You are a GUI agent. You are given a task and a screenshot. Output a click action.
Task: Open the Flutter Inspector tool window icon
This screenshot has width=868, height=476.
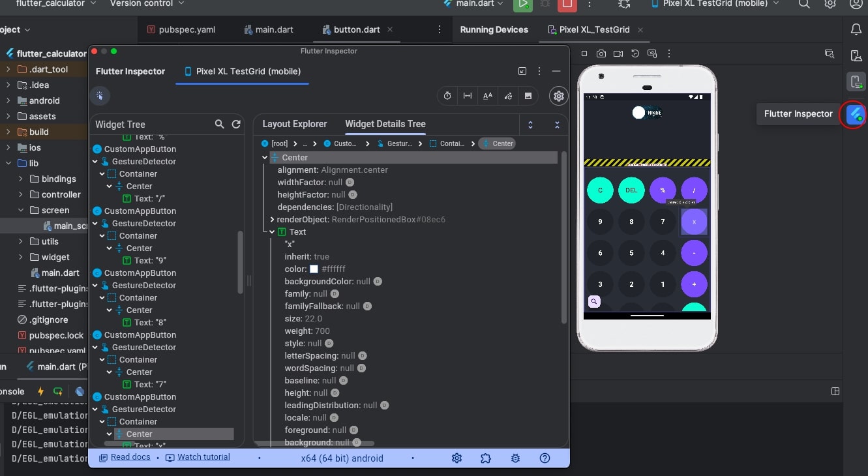[x=855, y=114]
